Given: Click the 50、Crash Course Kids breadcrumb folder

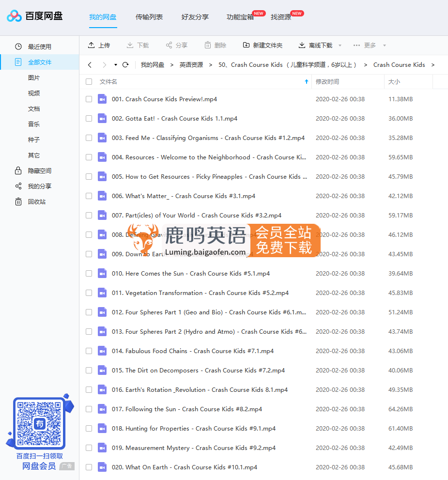Looking at the screenshot, I should (x=287, y=65).
